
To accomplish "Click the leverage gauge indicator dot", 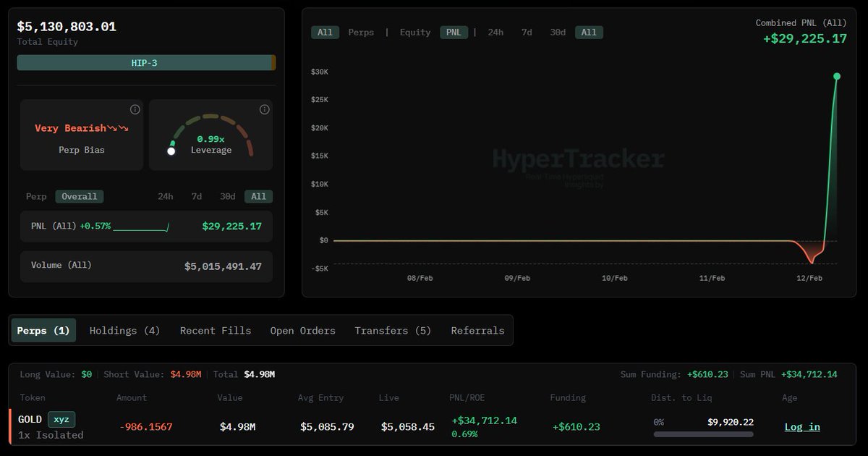I will tap(171, 151).
